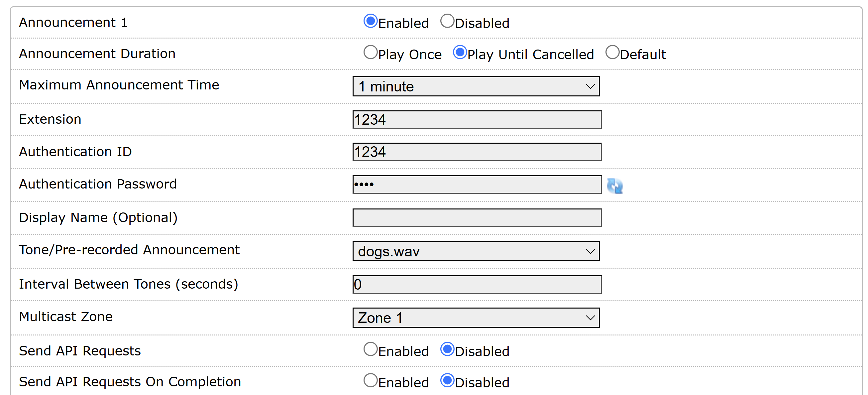The width and height of the screenshot is (868, 395).
Task: Click the refresh icon beside Authentication Password
Action: [614, 186]
